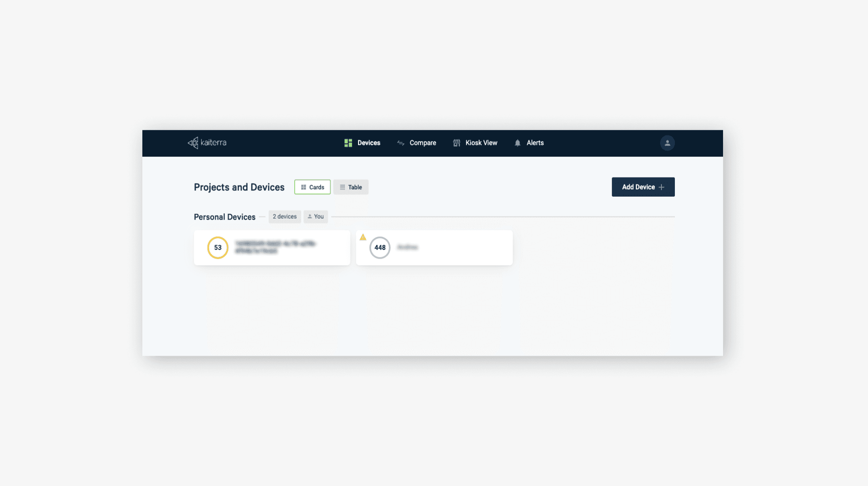Open the user profile avatar menu
The height and width of the screenshot is (486, 868).
[667, 143]
